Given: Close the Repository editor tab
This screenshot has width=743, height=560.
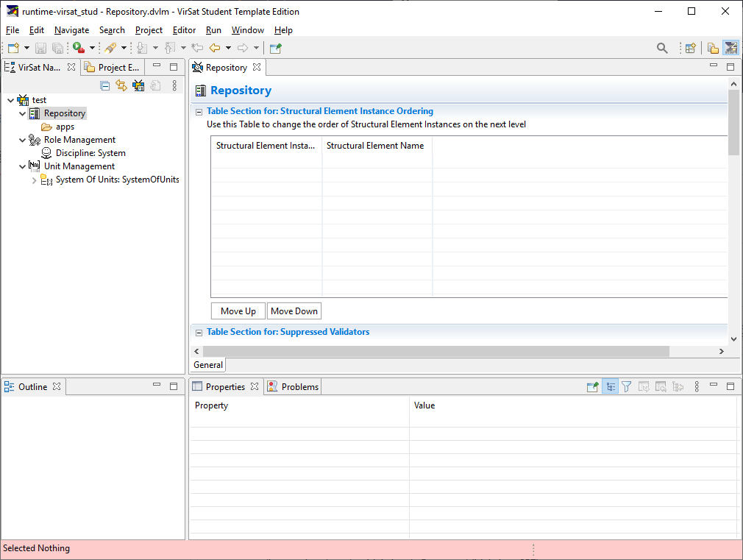Looking at the screenshot, I should (257, 68).
